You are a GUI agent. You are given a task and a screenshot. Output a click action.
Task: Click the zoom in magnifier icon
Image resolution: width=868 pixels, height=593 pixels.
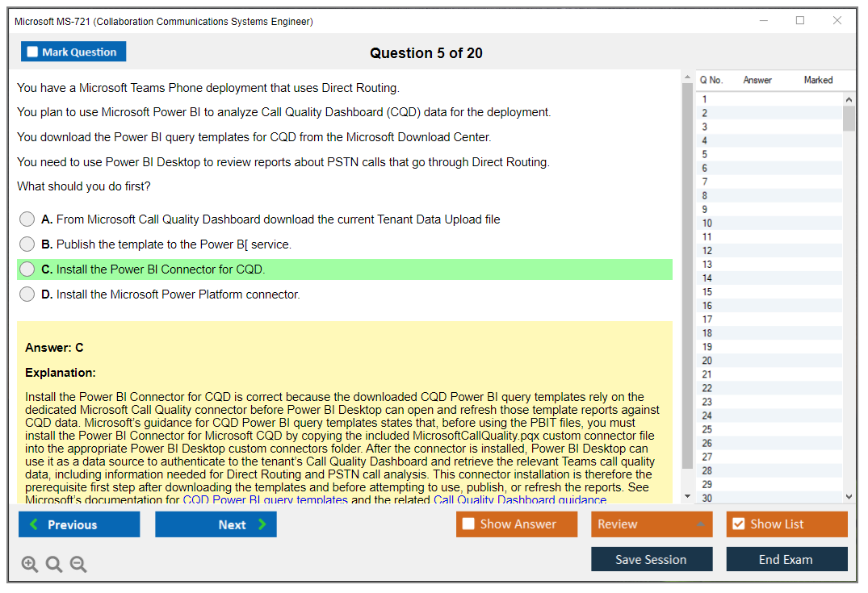(29, 564)
